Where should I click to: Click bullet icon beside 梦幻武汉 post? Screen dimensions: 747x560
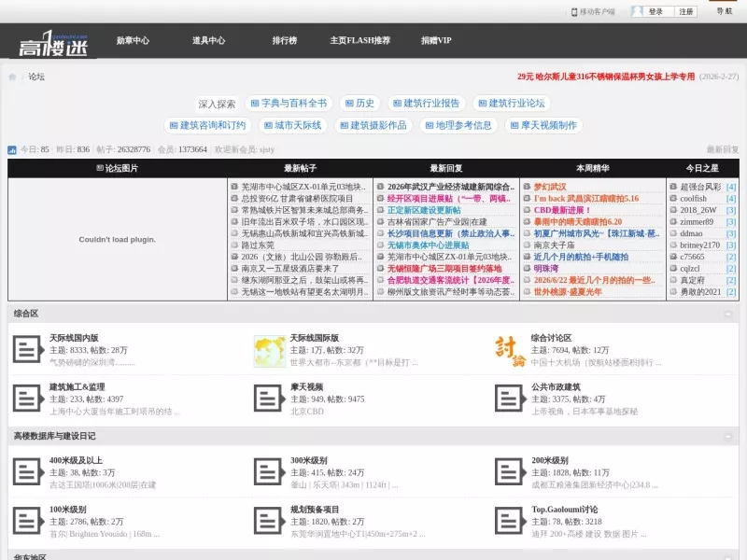click(527, 187)
